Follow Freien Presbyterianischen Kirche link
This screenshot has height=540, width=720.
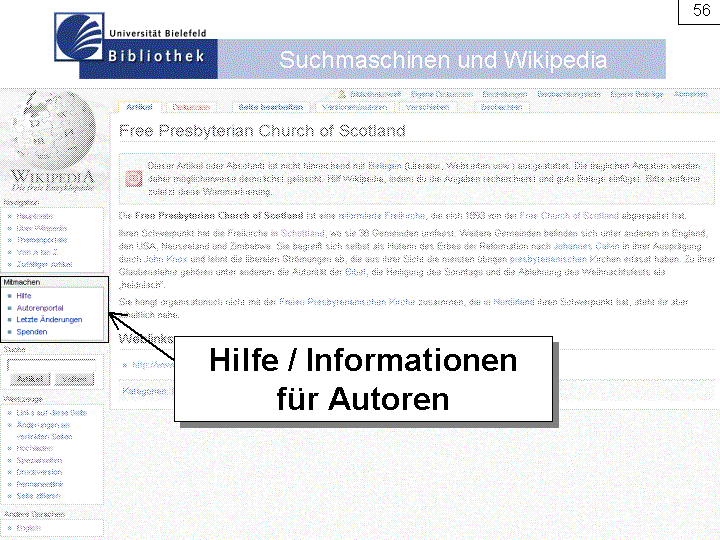coord(347,302)
